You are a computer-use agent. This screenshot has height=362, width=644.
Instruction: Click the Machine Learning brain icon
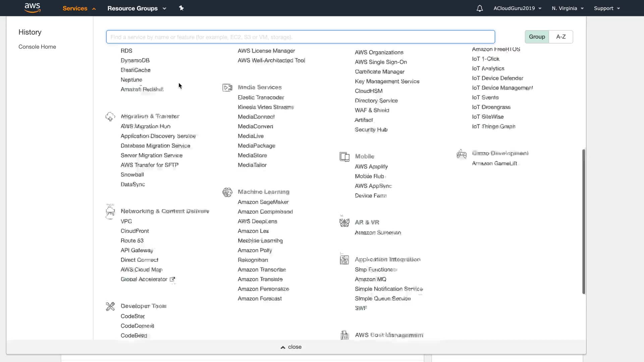[x=227, y=192]
